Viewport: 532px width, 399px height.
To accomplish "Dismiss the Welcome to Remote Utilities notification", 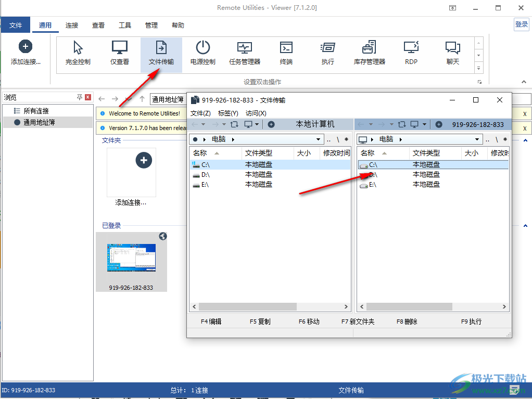I will tap(525, 114).
